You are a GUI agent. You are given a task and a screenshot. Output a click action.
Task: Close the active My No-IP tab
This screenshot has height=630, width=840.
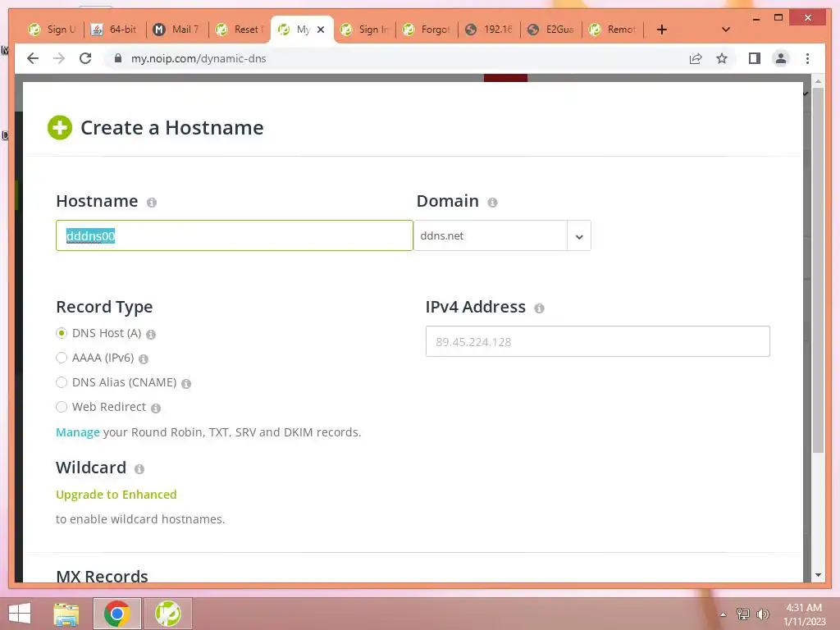(x=321, y=30)
